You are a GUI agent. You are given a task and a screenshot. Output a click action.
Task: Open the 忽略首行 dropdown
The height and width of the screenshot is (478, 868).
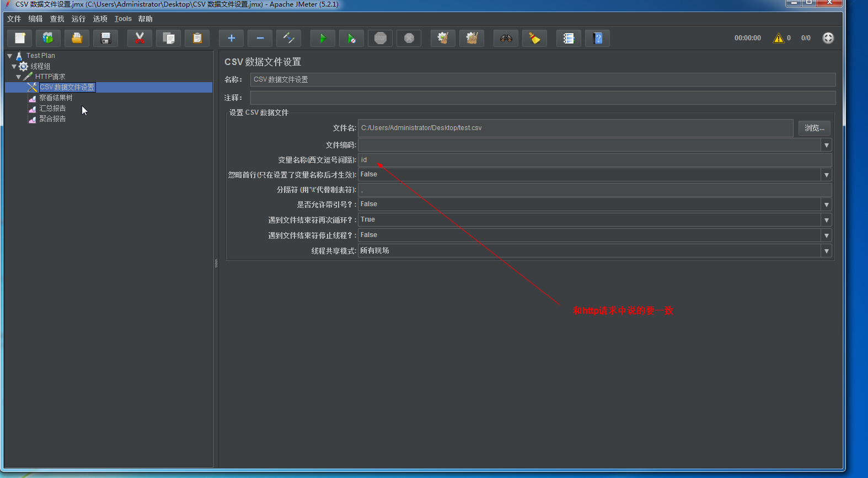(x=826, y=175)
